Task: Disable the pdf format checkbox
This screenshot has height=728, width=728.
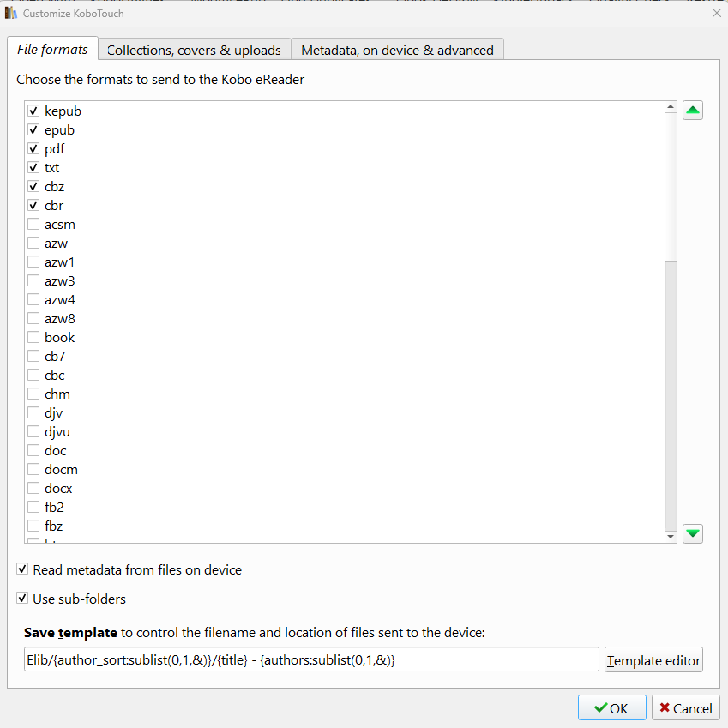Action: [x=33, y=148]
